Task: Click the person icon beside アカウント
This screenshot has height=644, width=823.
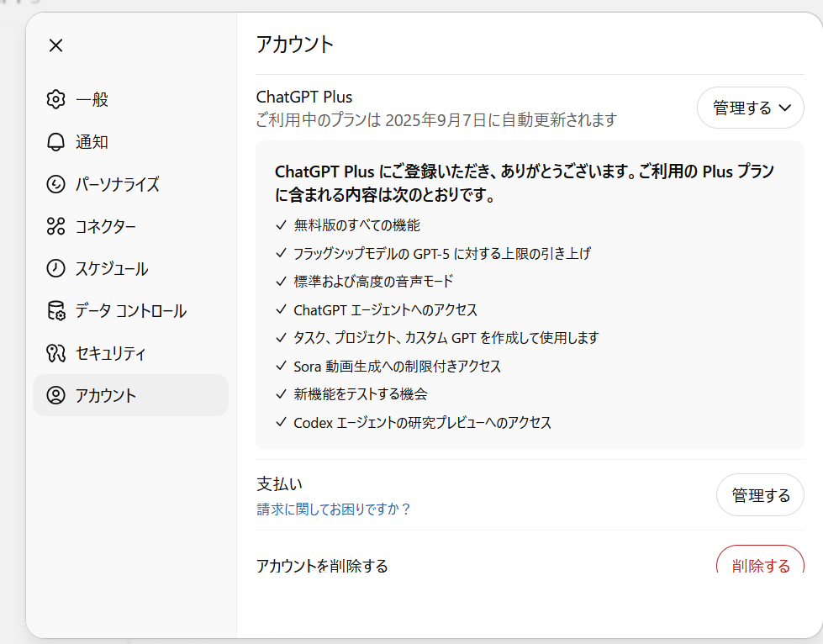Action: (x=55, y=395)
